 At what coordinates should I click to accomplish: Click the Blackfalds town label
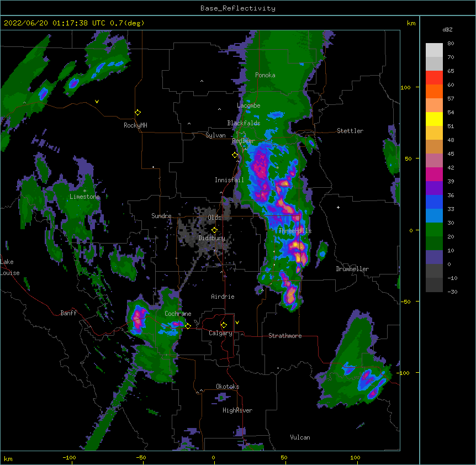point(244,123)
